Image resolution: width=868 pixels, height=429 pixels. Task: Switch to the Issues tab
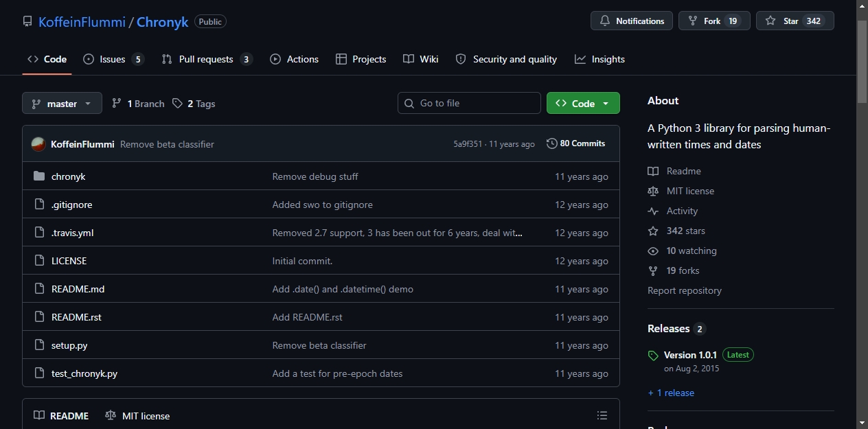pos(113,59)
